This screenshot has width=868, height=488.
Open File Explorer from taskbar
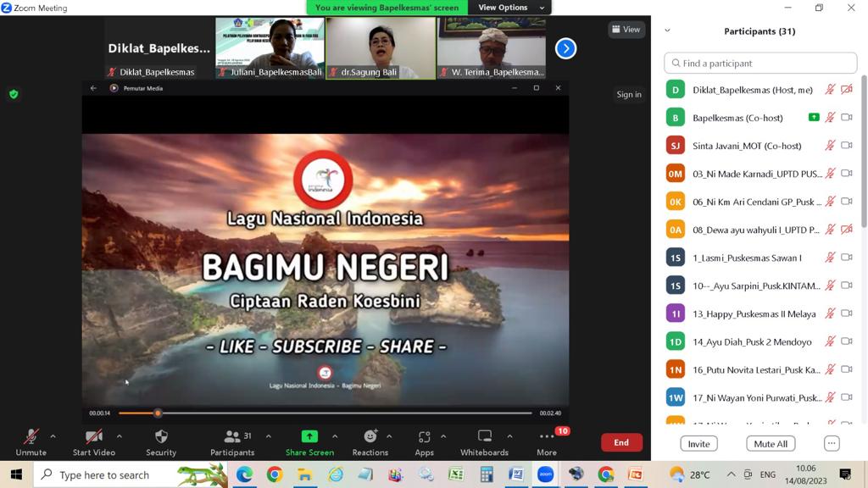pos(304,474)
